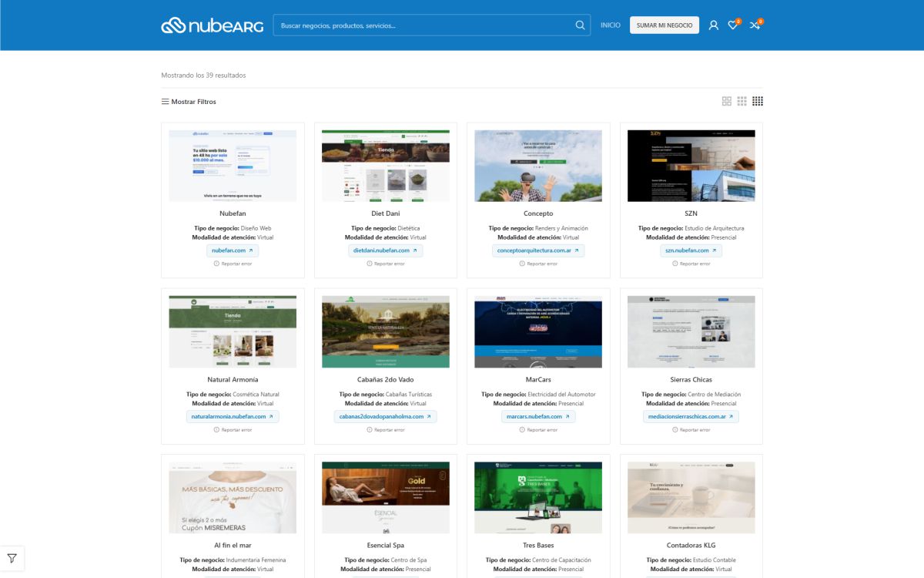Switch to four-column grid view
Image resolution: width=924 pixels, height=578 pixels.
758,101
